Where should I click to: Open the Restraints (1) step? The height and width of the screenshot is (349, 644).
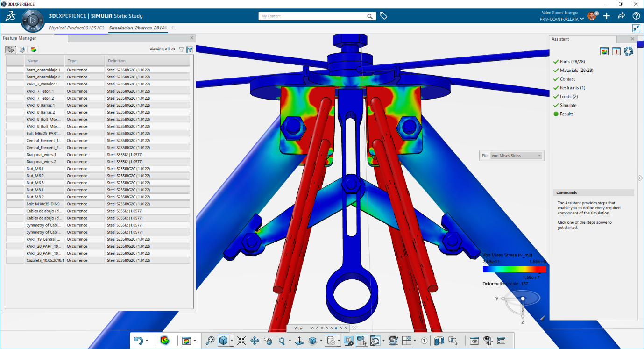pyautogui.click(x=572, y=88)
